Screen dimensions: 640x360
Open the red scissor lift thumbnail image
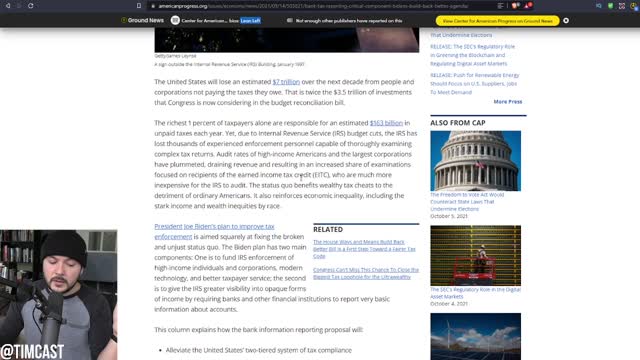(x=476, y=256)
